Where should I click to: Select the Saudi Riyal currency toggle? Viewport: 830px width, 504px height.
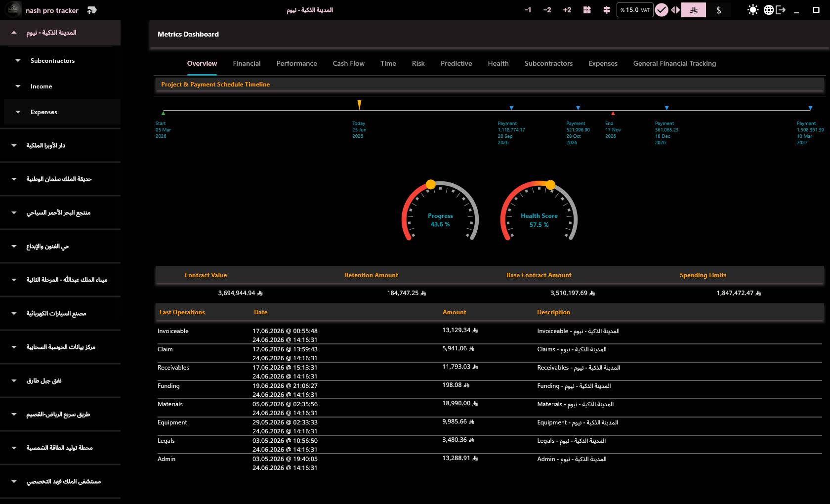tap(694, 10)
